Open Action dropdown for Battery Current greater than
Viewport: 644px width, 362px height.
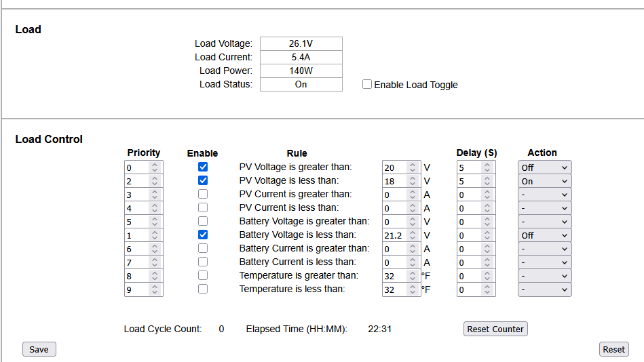545,249
